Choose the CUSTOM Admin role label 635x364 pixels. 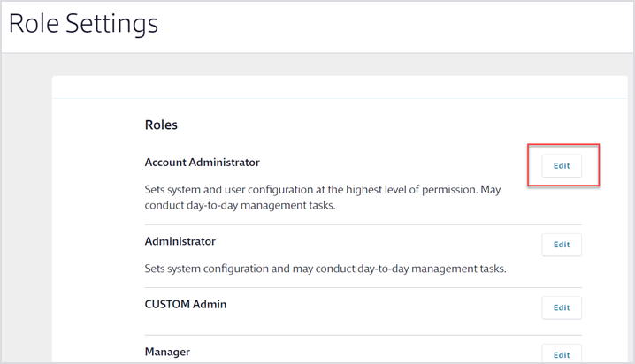tap(185, 304)
